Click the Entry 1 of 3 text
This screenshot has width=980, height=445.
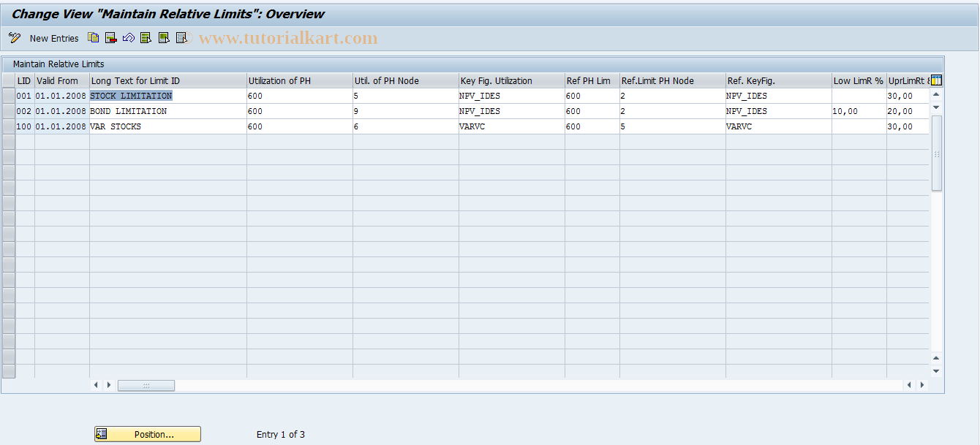(281, 435)
